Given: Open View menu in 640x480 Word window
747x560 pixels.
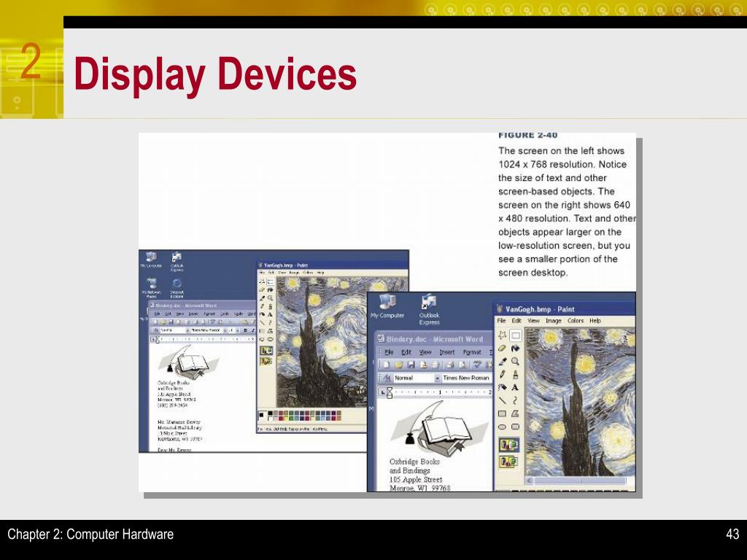Looking at the screenshot, I should tap(425, 352).
